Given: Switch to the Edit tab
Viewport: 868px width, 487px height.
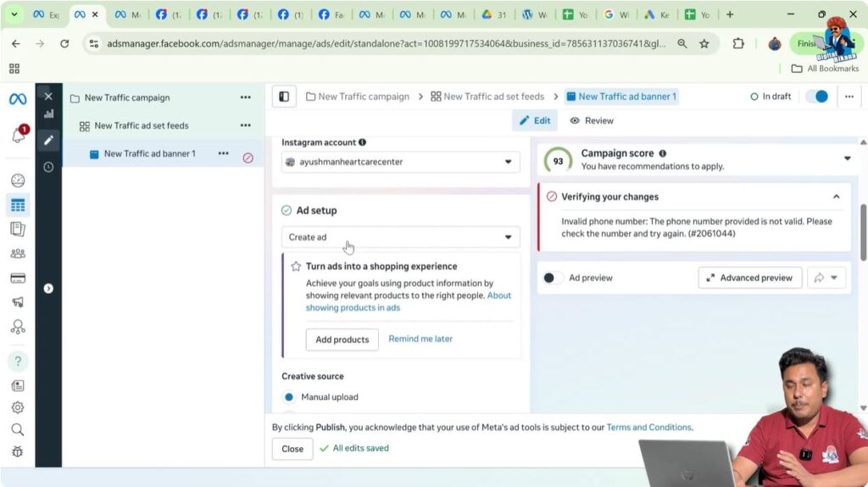Looking at the screenshot, I should pos(535,120).
